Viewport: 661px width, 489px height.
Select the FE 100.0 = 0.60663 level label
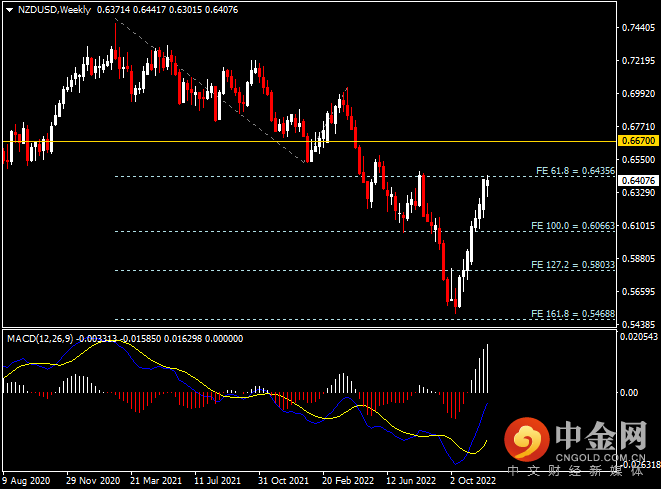572,226
